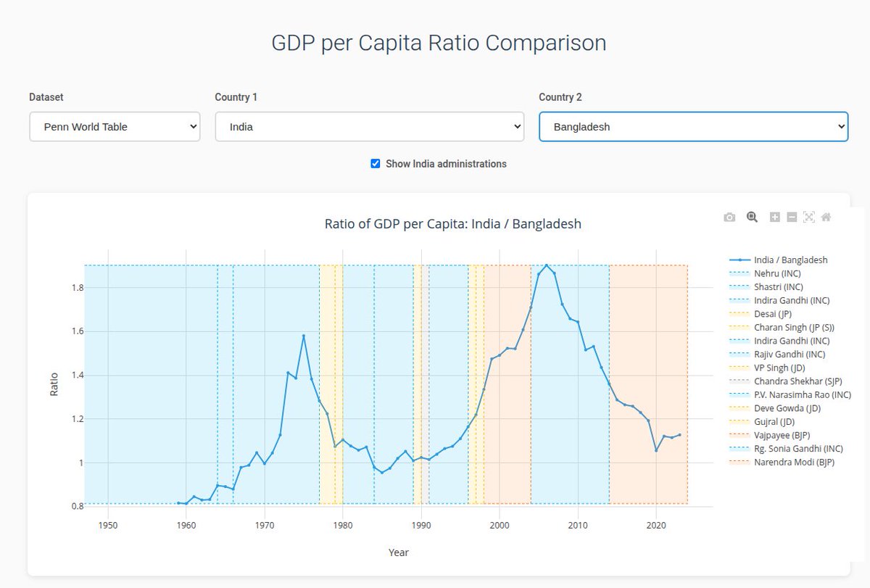
Task: Click the Show India administrations label text
Action: 446,164
